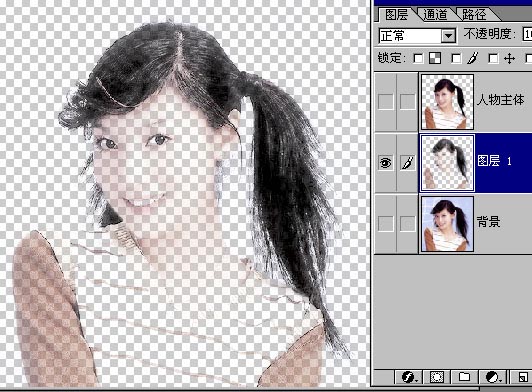Show the 人物主体 layer via visibility box

coord(385,101)
